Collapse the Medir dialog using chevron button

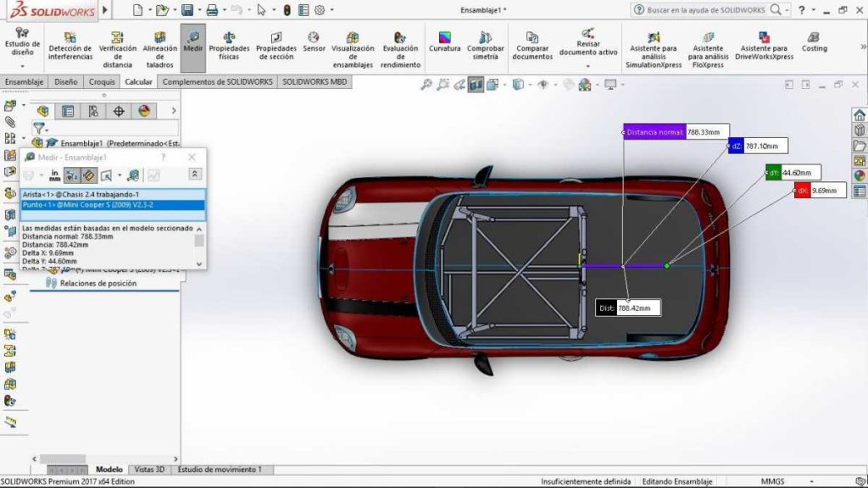tap(195, 175)
